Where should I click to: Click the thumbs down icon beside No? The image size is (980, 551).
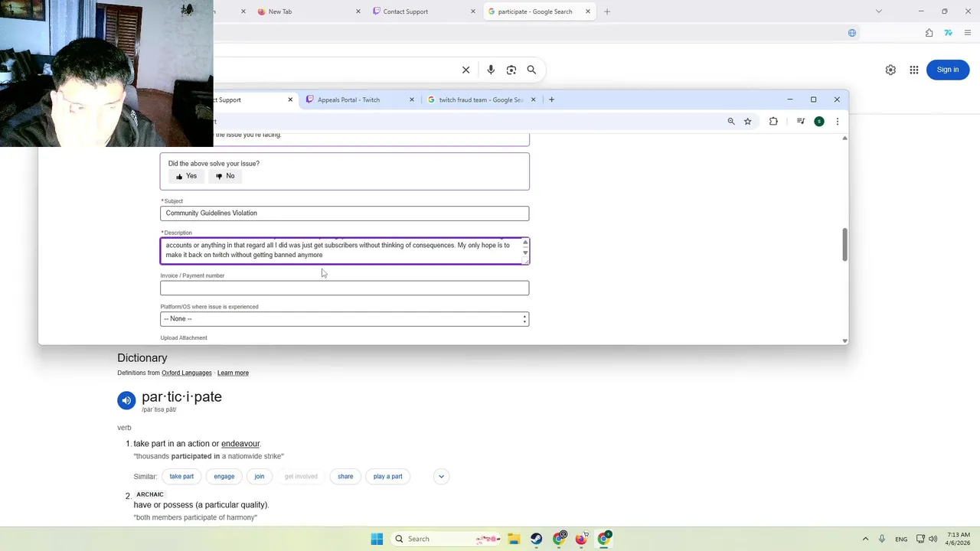219,176
